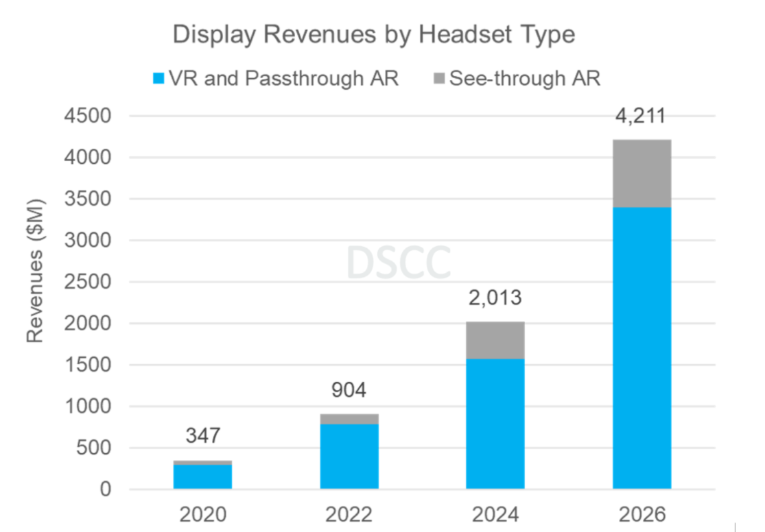Expand details for the 904 data label
The height and width of the screenshot is (532, 765).
pyautogui.click(x=349, y=391)
